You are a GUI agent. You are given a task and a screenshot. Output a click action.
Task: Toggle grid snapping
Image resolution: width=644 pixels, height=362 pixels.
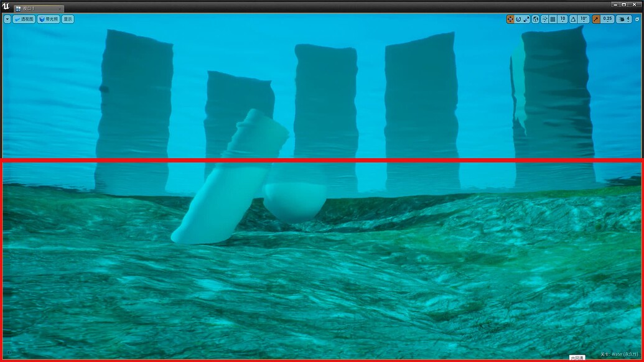tap(553, 19)
